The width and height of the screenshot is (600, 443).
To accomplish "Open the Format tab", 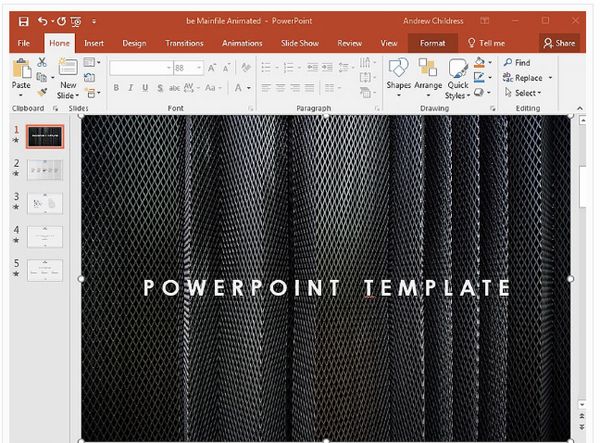I will [x=432, y=43].
